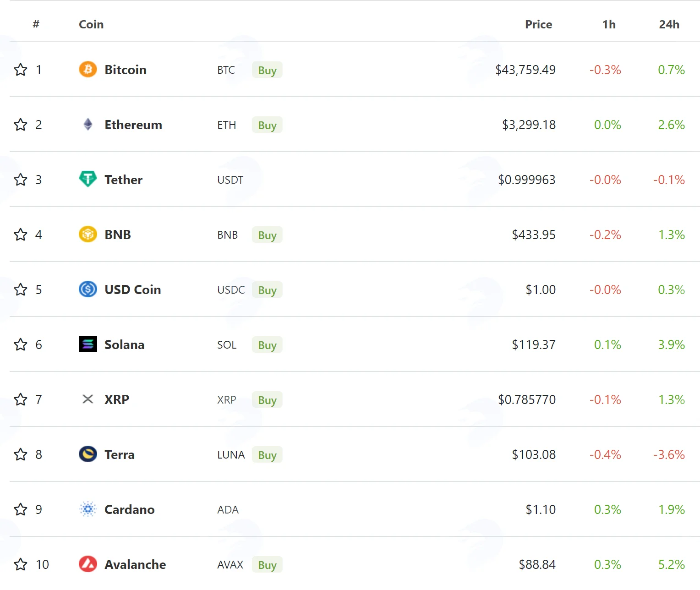The width and height of the screenshot is (700, 590).
Task: Click the Cardano logo icon
Action: [88, 509]
